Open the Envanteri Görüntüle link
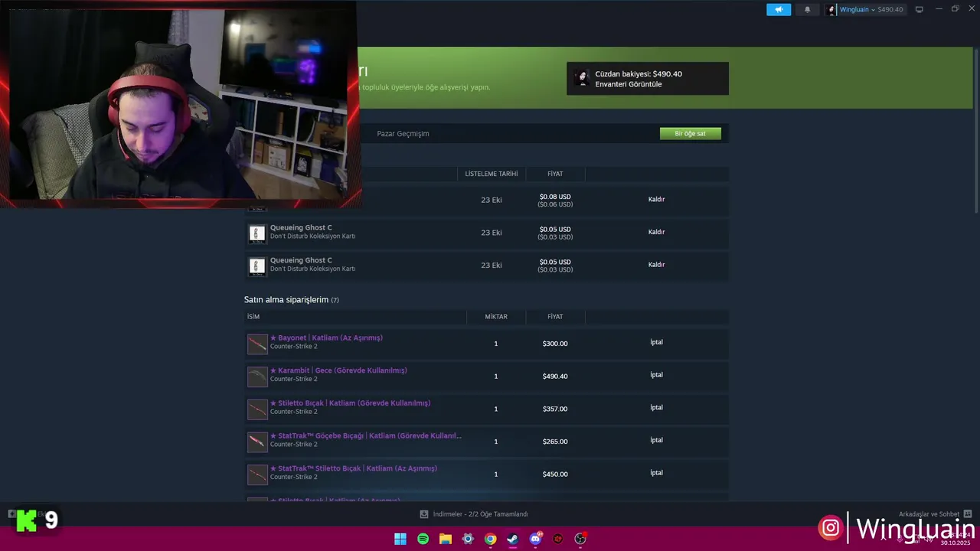980x551 pixels. click(629, 84)
